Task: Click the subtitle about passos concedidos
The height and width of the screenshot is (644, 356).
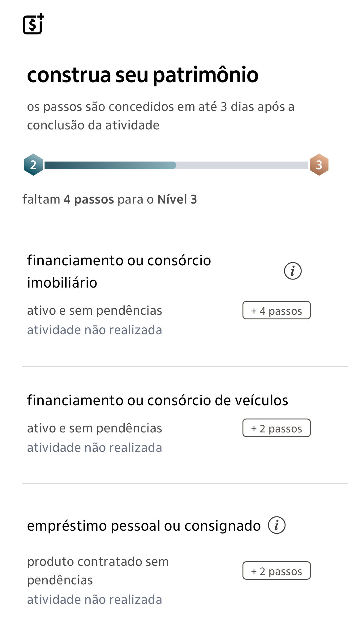Action: [161, 116]
